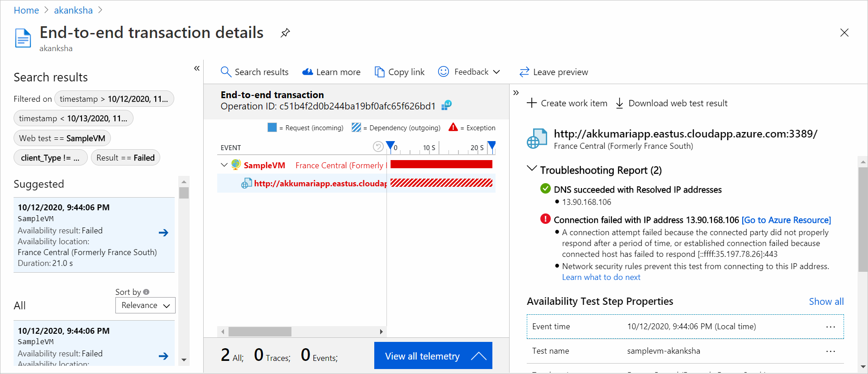Click the icon next to Operation ID
868x374 pixels.
447,105
